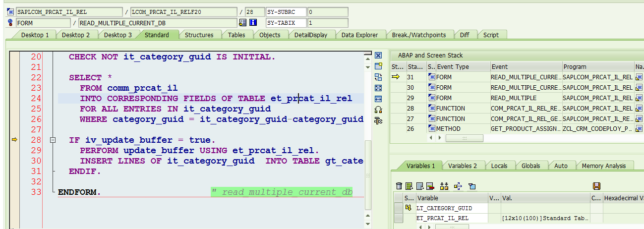
Task: Click source icon in stack level 29 row
Action: 431,98
